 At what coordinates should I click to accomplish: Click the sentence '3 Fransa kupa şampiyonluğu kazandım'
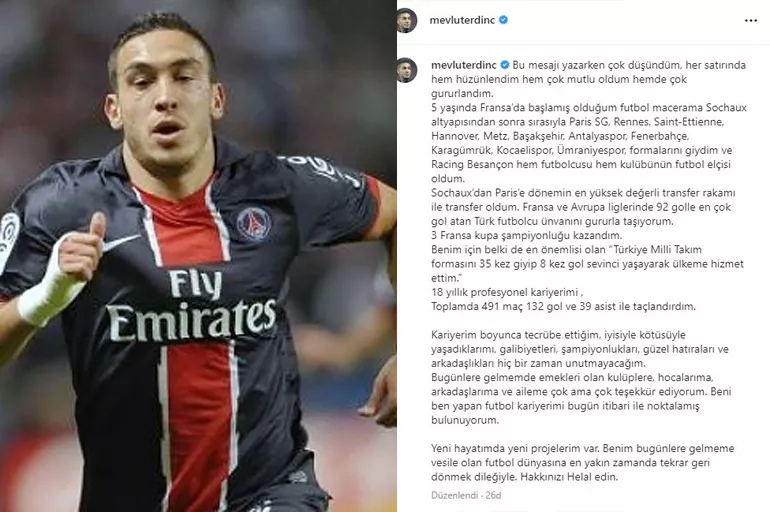tap(526, 236)
